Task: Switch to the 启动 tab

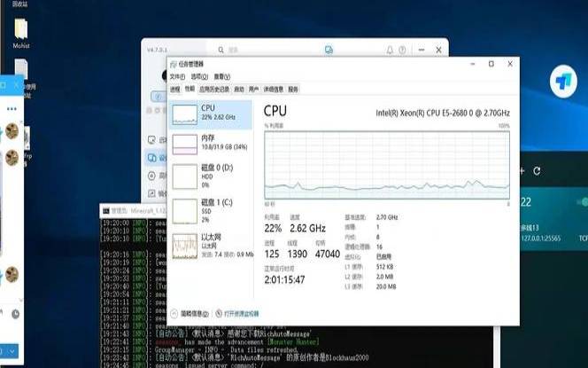Action: [x=239, y=90]
